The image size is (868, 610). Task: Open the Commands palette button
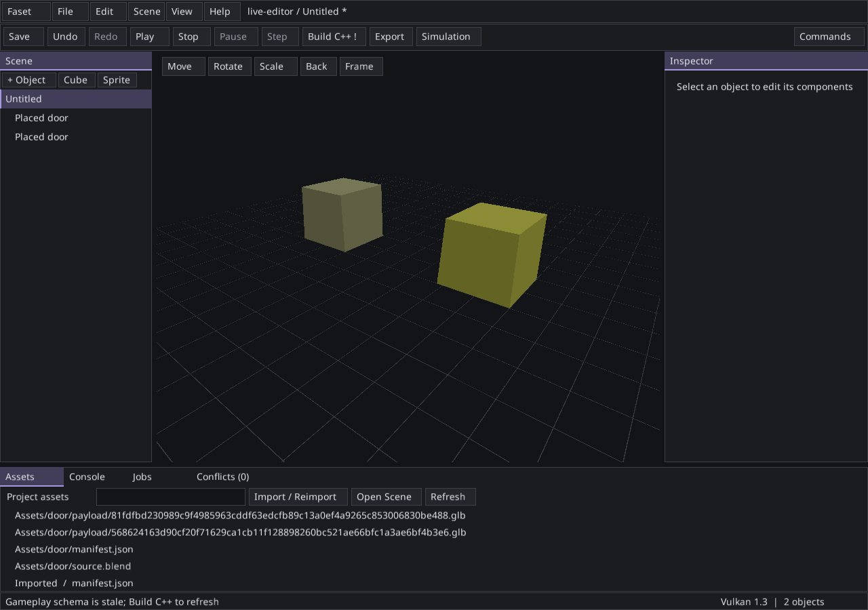pos(829,37)
